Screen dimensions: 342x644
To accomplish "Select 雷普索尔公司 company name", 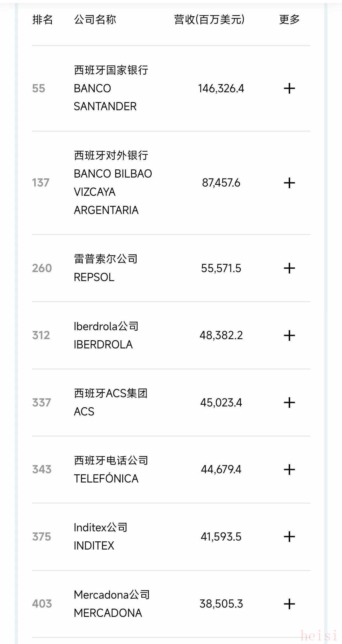I will [105, 259].
